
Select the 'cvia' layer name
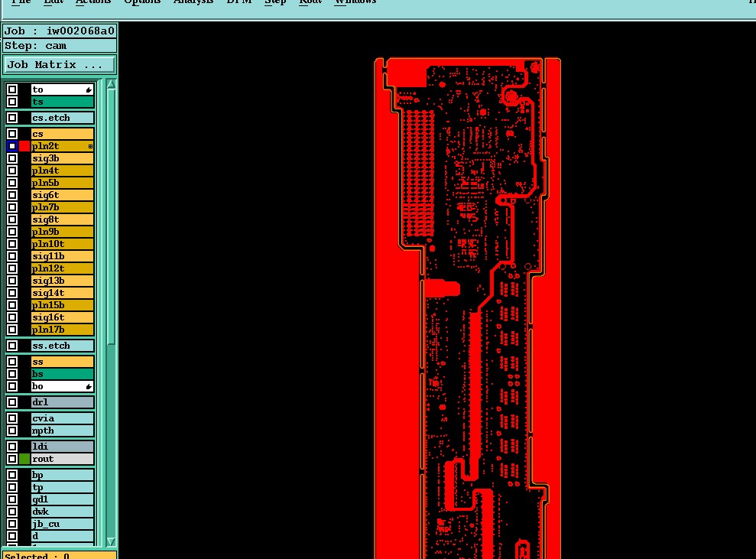pyautogui.click(x=62, y=418)
